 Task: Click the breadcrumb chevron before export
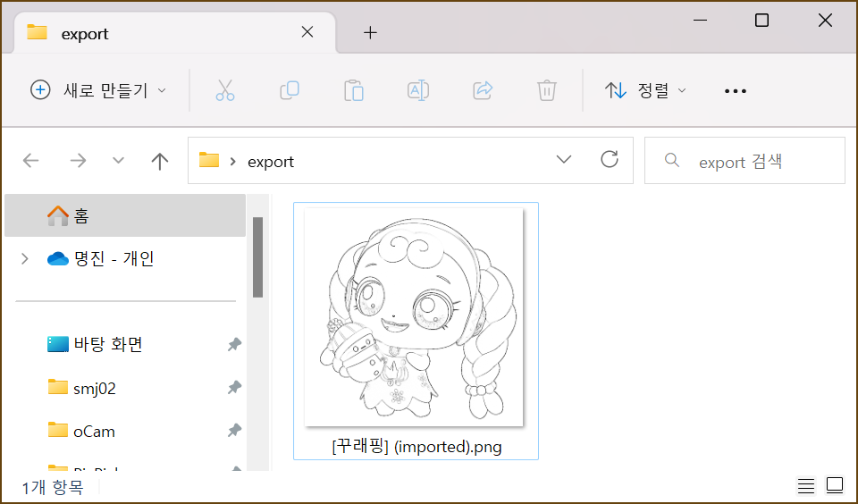pos(233,161)
